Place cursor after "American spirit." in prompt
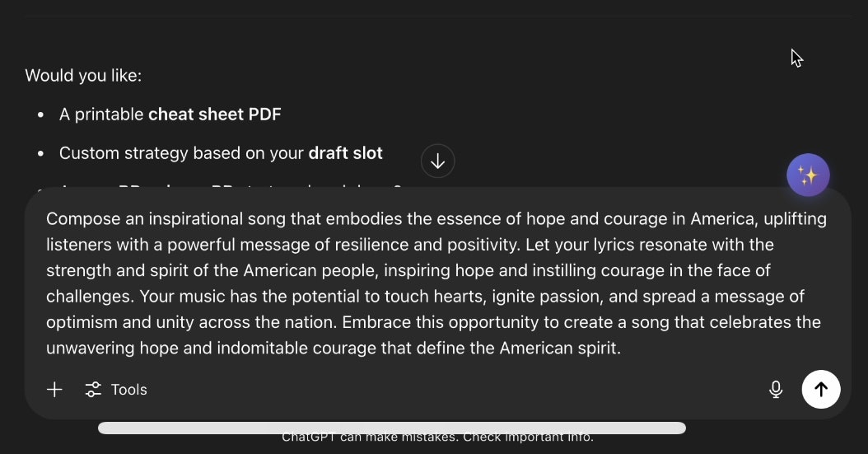 click(x=623, y=349)
